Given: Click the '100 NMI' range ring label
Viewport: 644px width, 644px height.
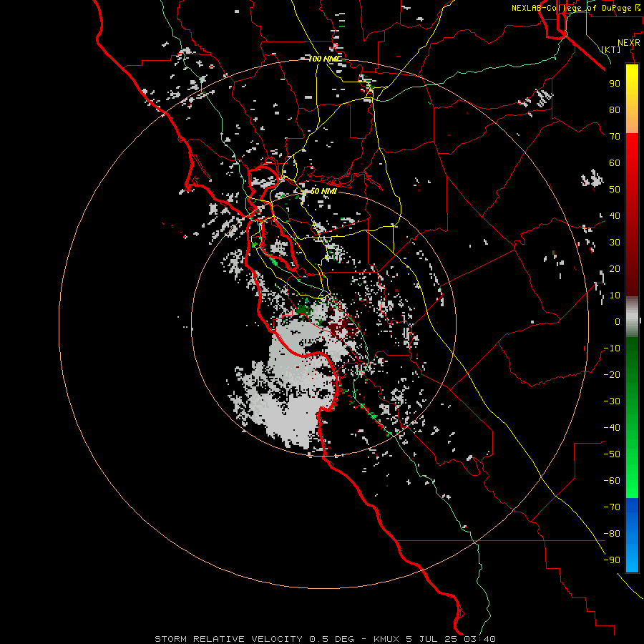Looking at the screenshot, I should (324, 59).
